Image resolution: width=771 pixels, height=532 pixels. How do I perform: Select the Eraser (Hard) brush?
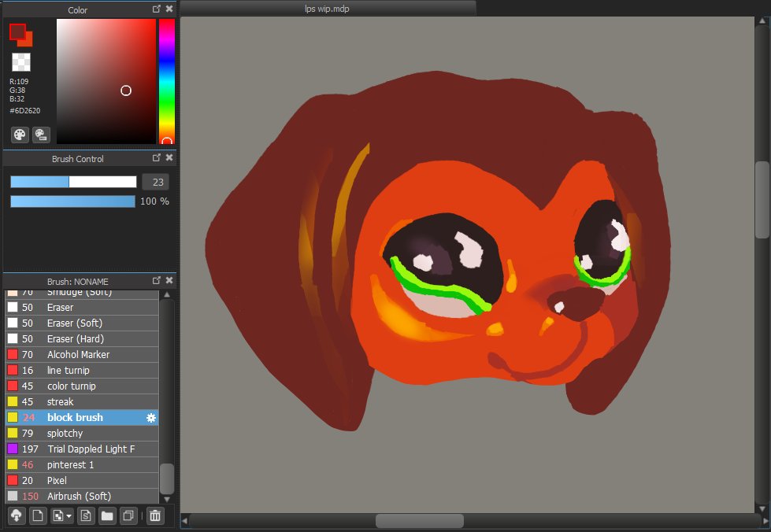click(82, 339)
